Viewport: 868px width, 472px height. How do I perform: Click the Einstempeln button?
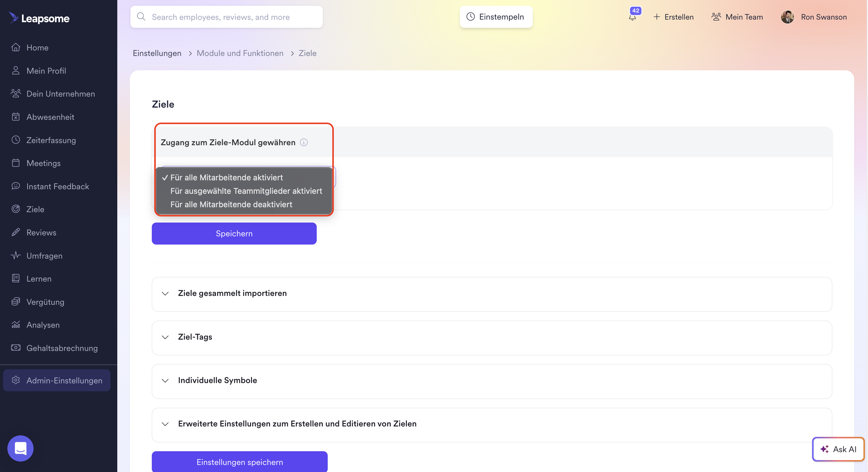(x=496, y=17)
